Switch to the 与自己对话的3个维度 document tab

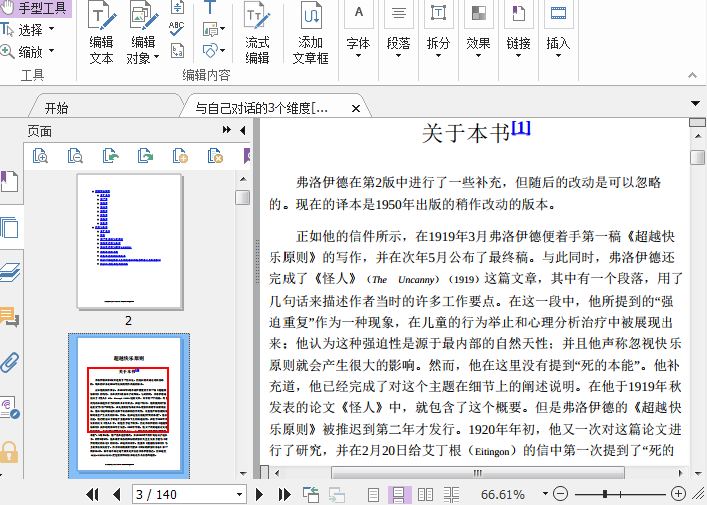pos(262,108)
